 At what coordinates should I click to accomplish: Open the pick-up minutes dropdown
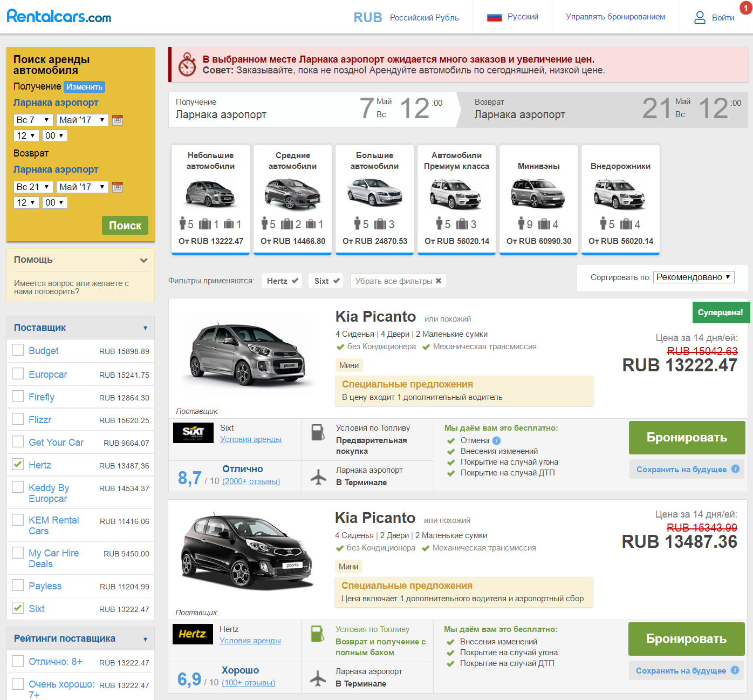tap(55, 135)
